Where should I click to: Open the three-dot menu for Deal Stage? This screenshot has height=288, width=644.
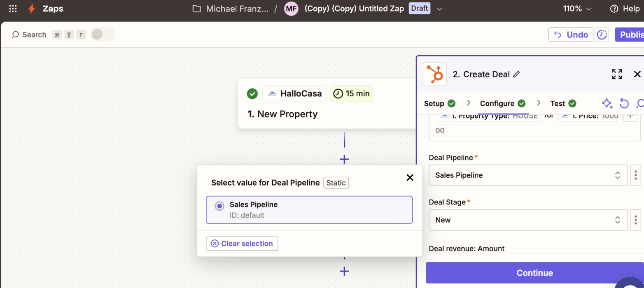point(636,220)
